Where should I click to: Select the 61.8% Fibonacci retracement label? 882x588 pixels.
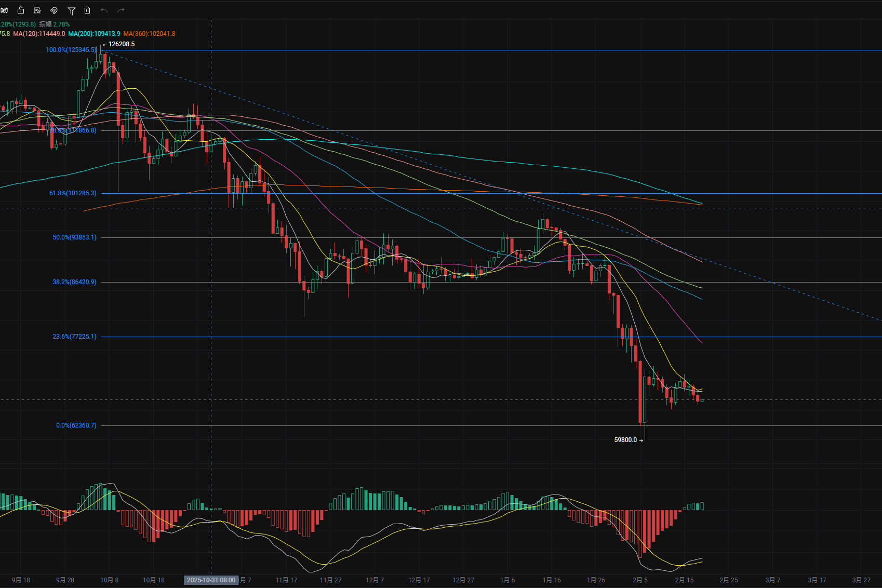point(73,193)
